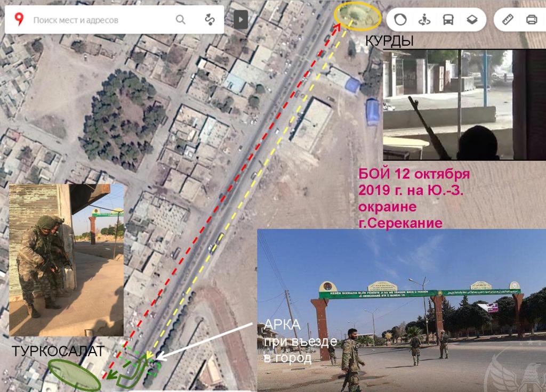Click the yellow ellipse marker at top
The width and height of the screenshot is (546, 392).
coord(357,15)
